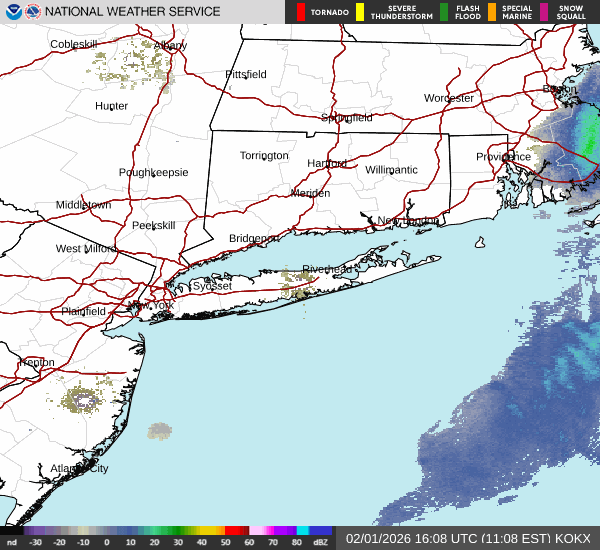Click the NOAA logo emblem

(x=12, y=12)
